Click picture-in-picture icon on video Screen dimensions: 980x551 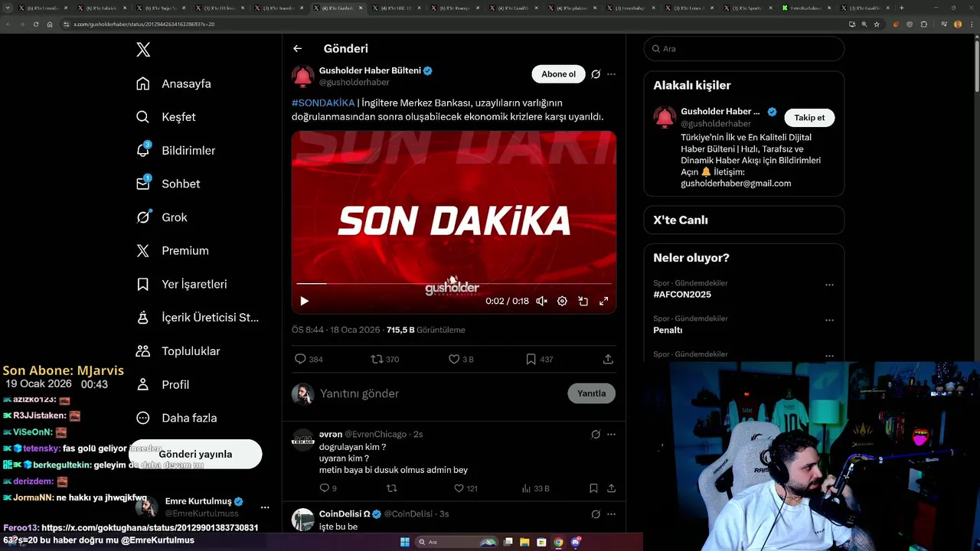(x=583, y=301)
